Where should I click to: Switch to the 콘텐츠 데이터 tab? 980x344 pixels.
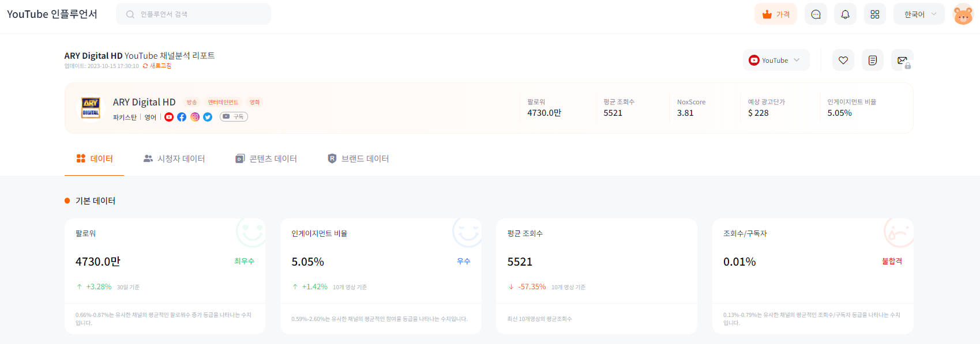coord(266,158)
